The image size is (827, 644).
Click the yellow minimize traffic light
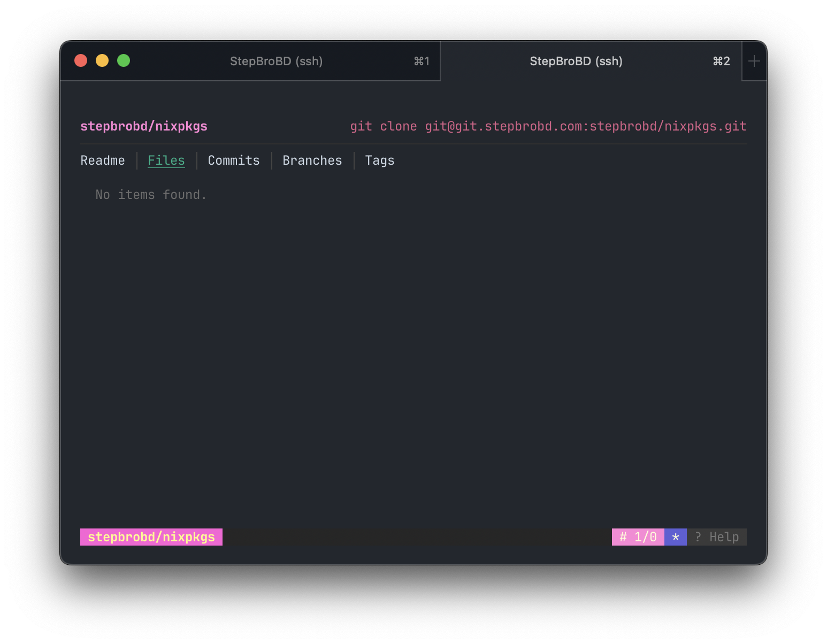(102, 60)
